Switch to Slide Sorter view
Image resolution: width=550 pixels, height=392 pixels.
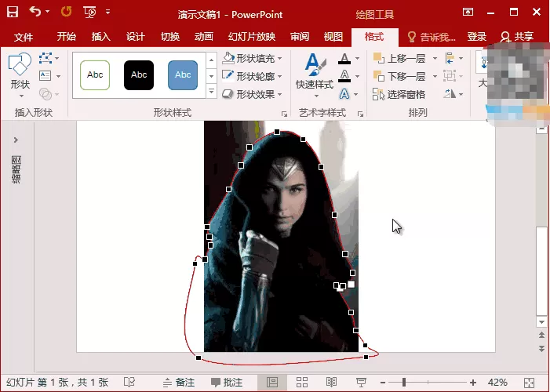tap(301, 382)
